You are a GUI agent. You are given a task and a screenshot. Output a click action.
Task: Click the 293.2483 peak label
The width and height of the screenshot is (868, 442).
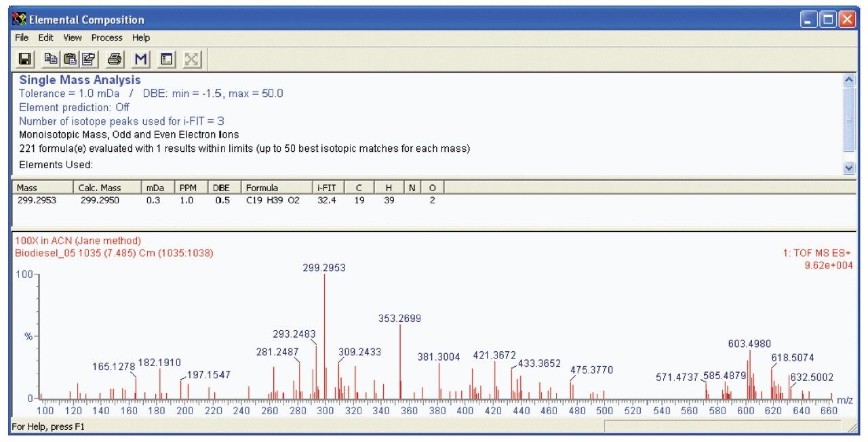(294, 334)
